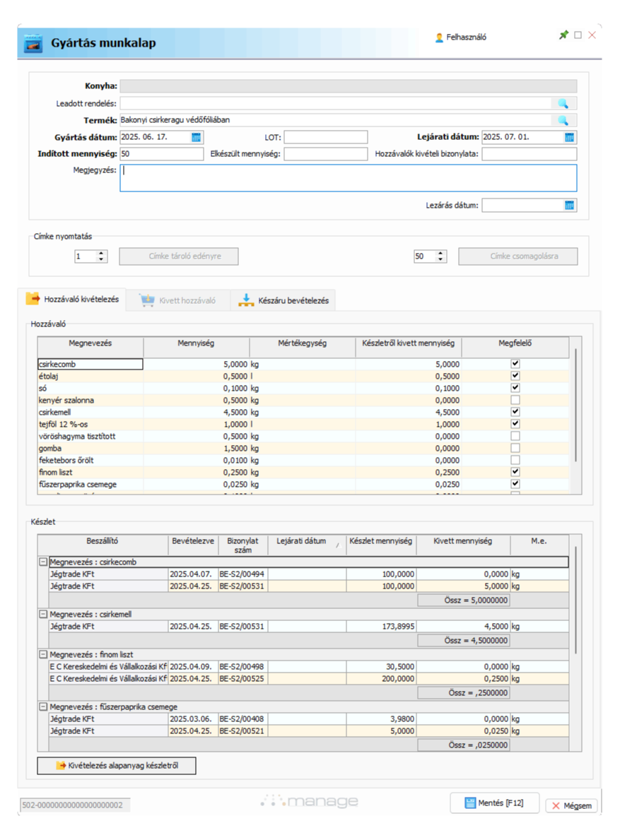620x840 pixels.
Task: Open the Gyártás dátum calendar picker
Action: [197, 137]
